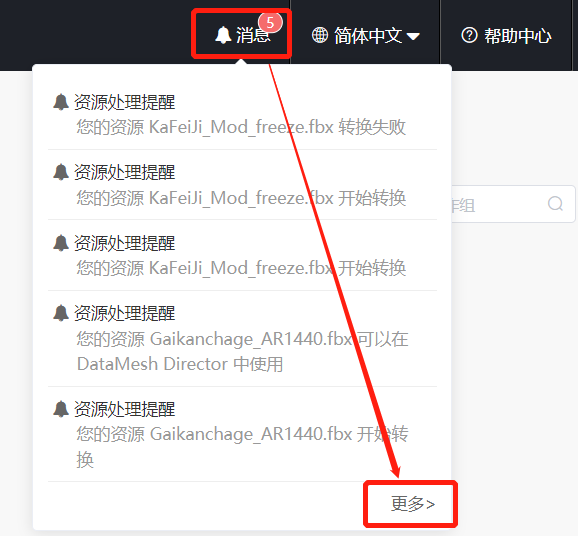578x536 pixels.
Task: Click the search magnifier icon
Action: (555, 203)
